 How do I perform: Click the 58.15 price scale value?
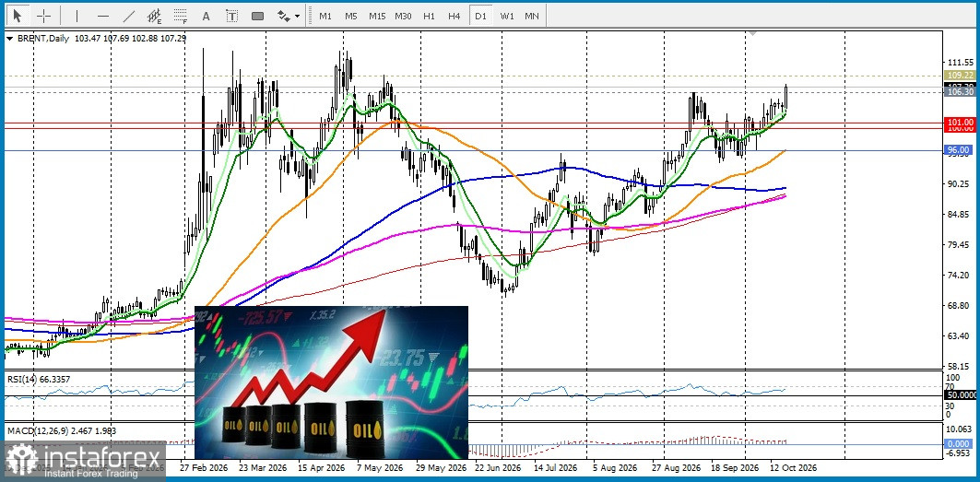(x=960, y=366)
